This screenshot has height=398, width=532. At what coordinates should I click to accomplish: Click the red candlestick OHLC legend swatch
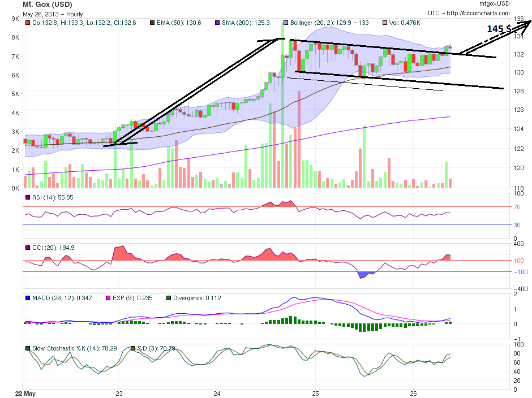point(28,23)
